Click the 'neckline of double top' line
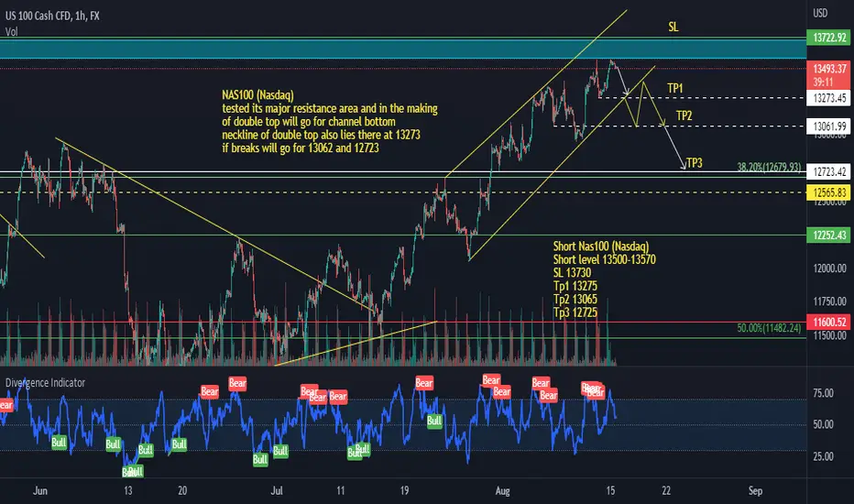The image size is (854, 504). coord(321,135)
